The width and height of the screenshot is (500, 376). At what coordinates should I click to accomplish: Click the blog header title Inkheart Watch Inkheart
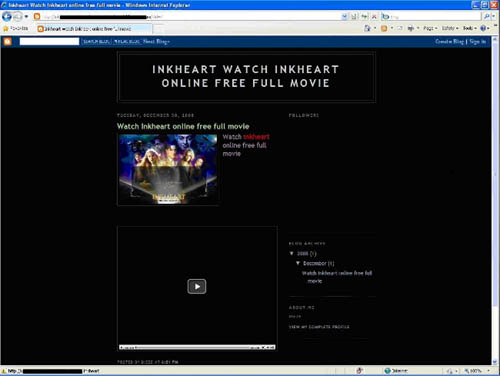[246, 76]
